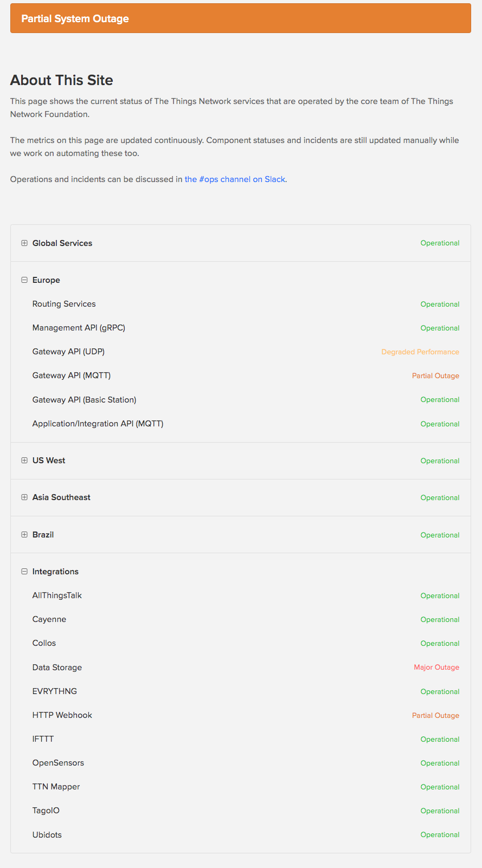Select the Gateway API (MQTT) component
The width and height of the screenshot is (482, 868).
(72, 375)
